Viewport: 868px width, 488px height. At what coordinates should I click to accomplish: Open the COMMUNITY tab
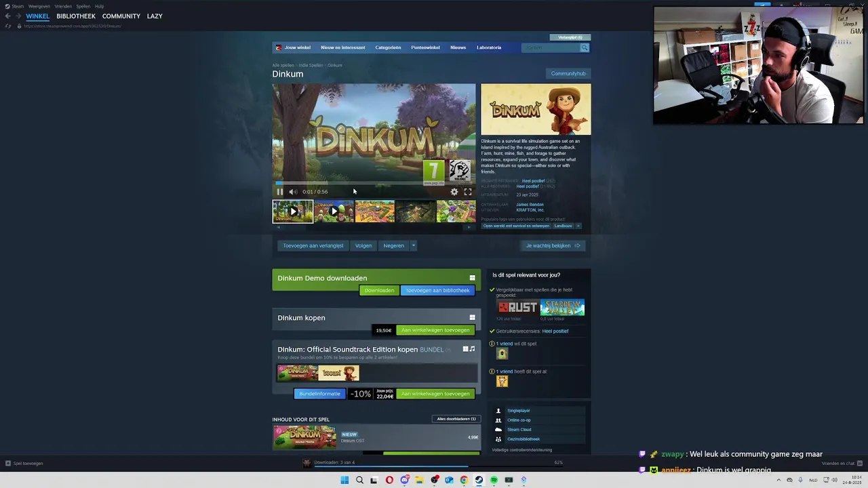(x=121, y=16)
